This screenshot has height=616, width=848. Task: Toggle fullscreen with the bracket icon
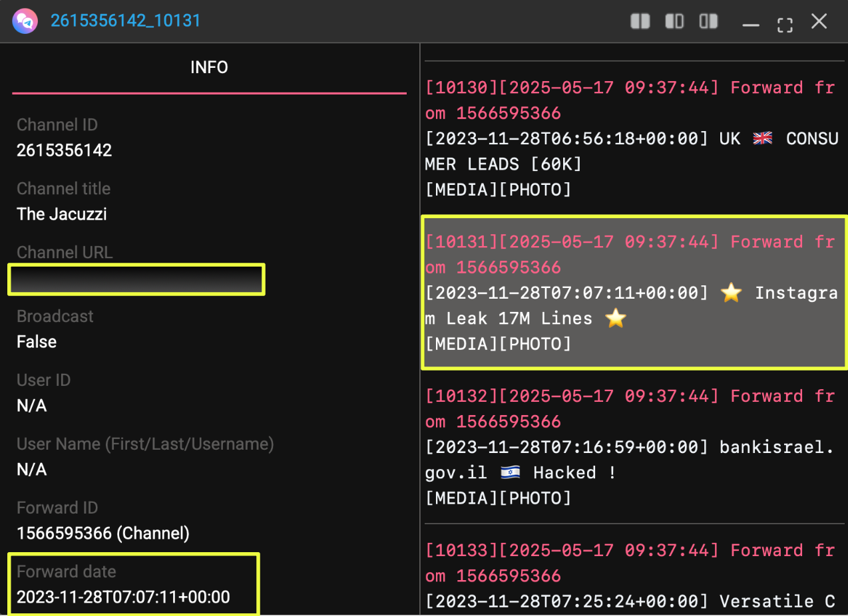click(x=785, y=25)
